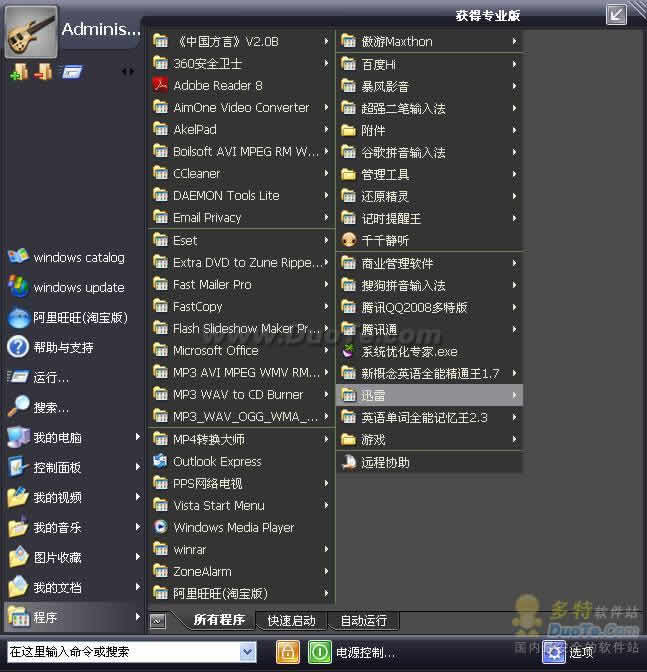
Task: Open 远程协助 icon
Action: (x=349, y=462)
